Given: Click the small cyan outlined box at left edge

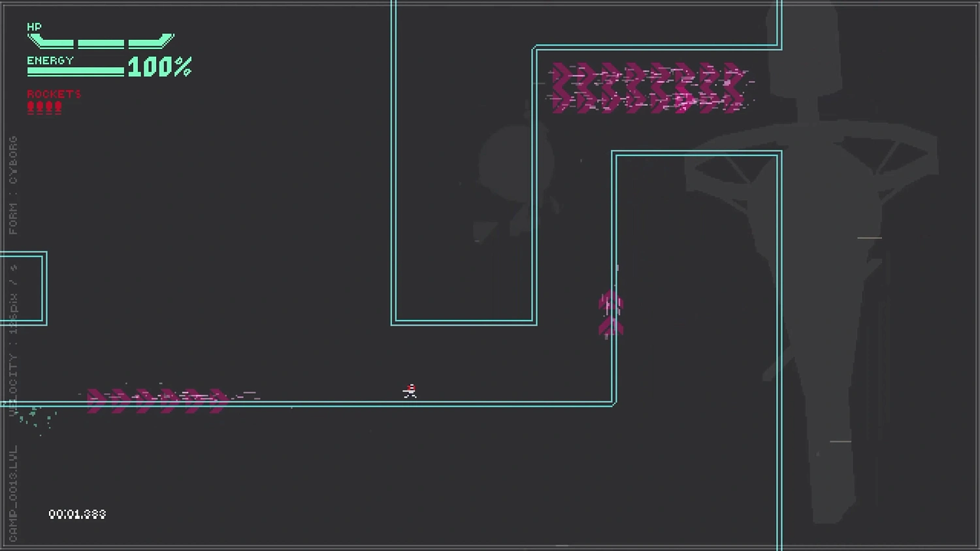Looking at the screenshot, I should (23, 288).
